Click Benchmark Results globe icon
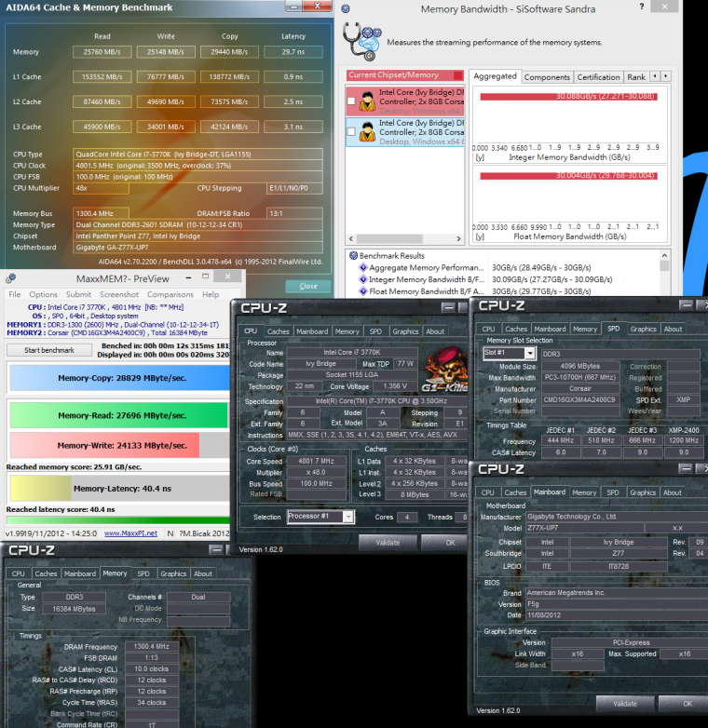The image size is (708, 728). 354,255
